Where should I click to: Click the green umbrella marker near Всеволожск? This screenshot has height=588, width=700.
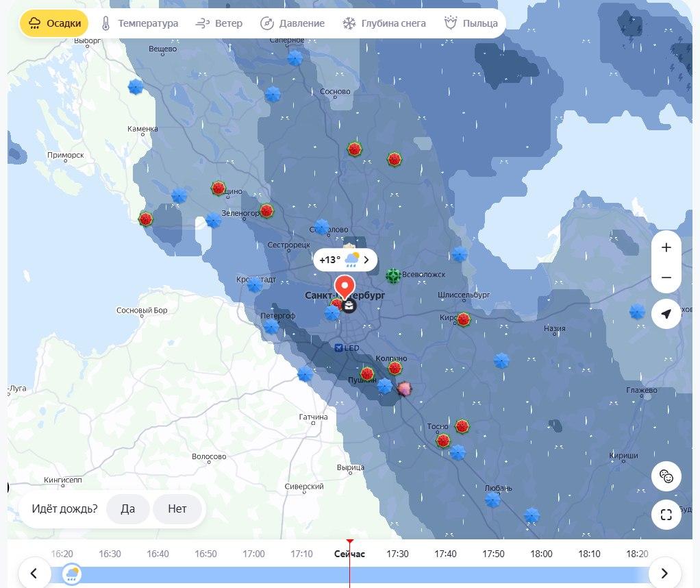[x=393, y=275]
